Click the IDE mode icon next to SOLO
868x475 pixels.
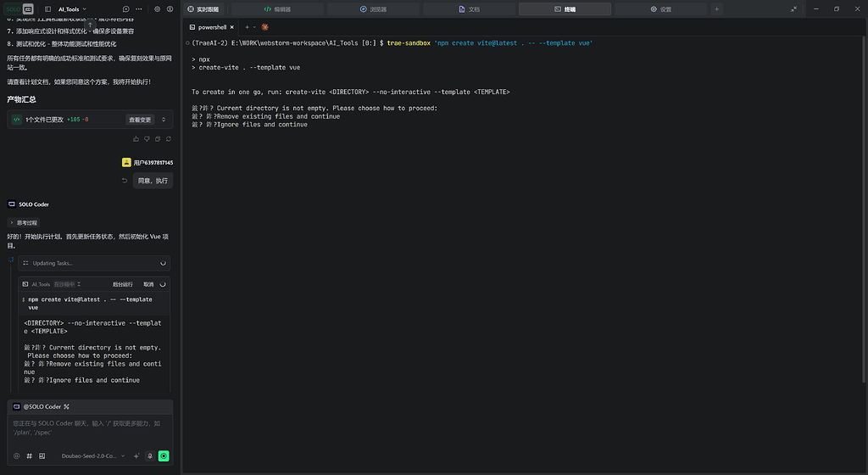click(x=28, y=8)
